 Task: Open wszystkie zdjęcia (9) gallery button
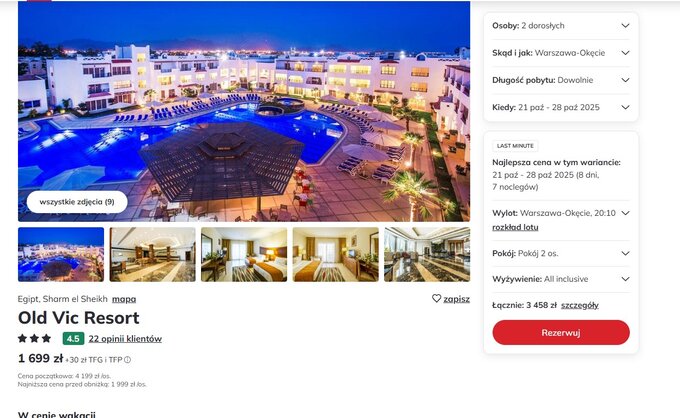click(77, 202)
